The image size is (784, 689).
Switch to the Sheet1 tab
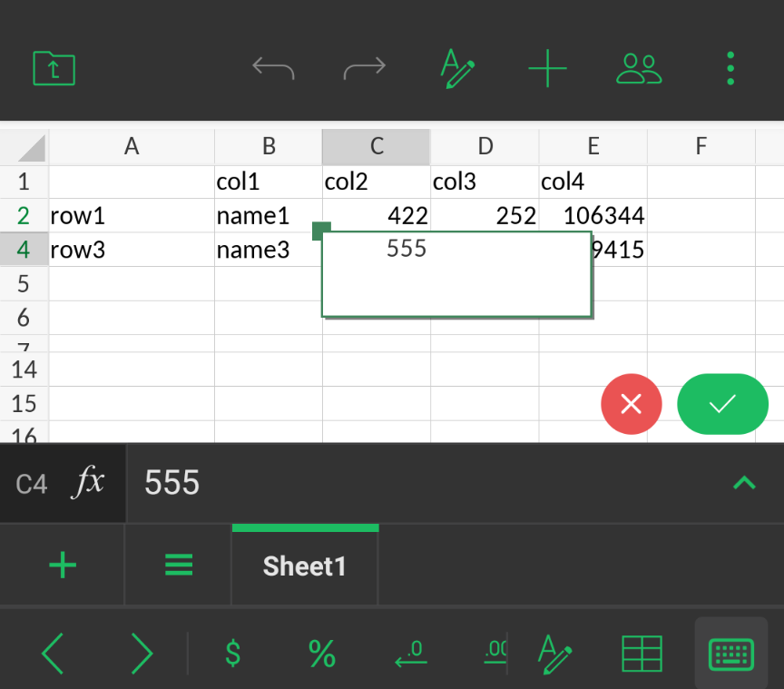[x=305, y=566]
